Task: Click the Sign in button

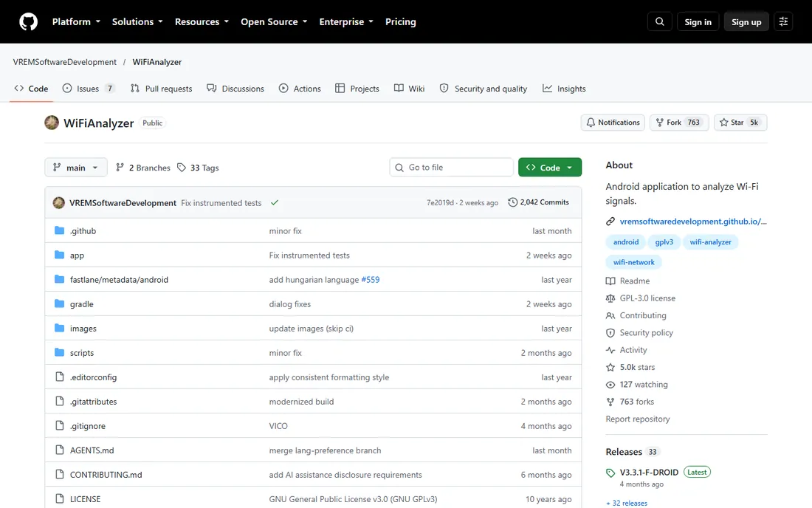Action: click(x=698, y=21)
